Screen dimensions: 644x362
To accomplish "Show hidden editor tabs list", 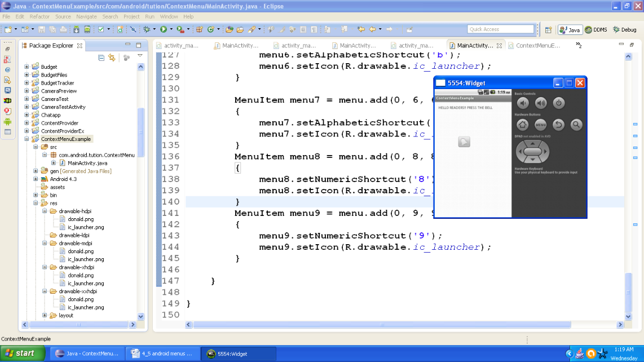I will [579, 45].
